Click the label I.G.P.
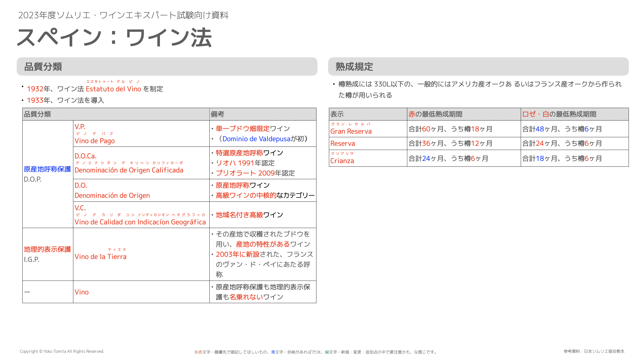 click(32, 260)
